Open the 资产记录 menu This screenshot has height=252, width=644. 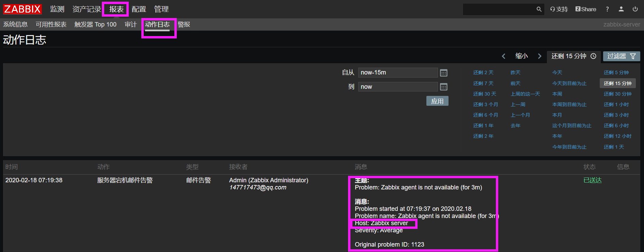[87, 9]
